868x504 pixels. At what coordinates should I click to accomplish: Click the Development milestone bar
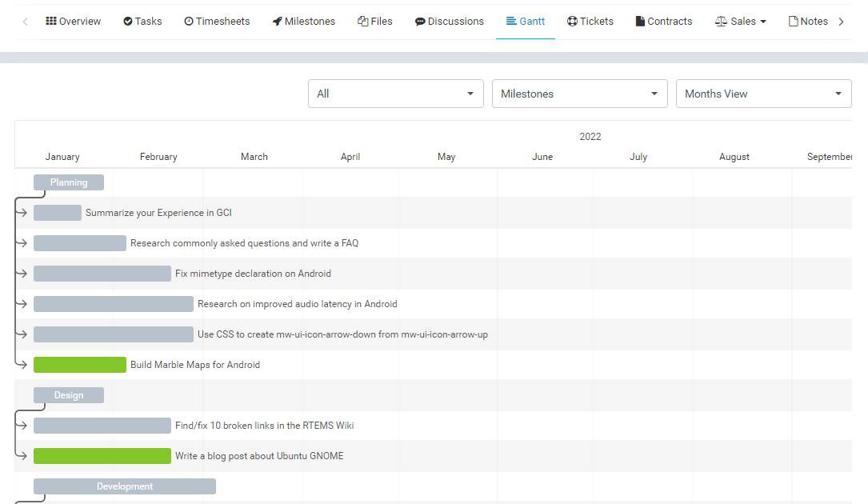[x=125, y=486]
